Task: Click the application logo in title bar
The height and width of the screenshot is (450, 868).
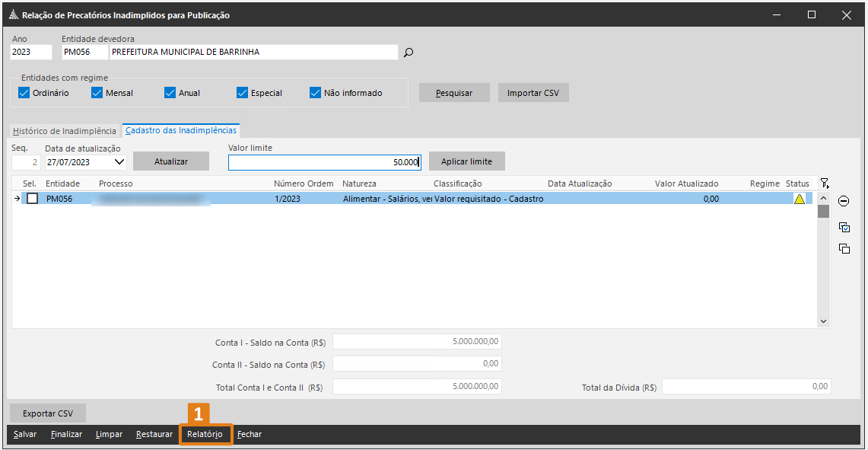Action: click(13, 15)
